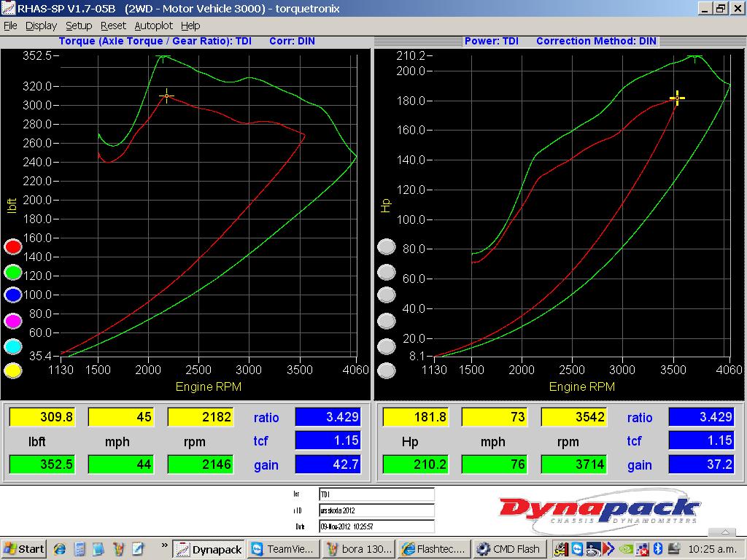Select the magenta run color circle
The width and height of the screenshot is (747, 560).
click(x=13, y=321)
